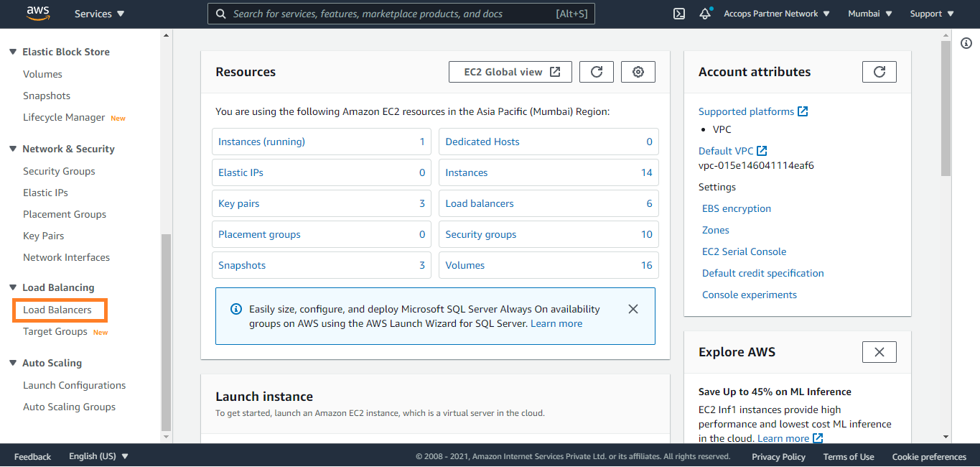Collapse the Auto Scaling section
Screen dimensions: 980x467
coord(13,363)
